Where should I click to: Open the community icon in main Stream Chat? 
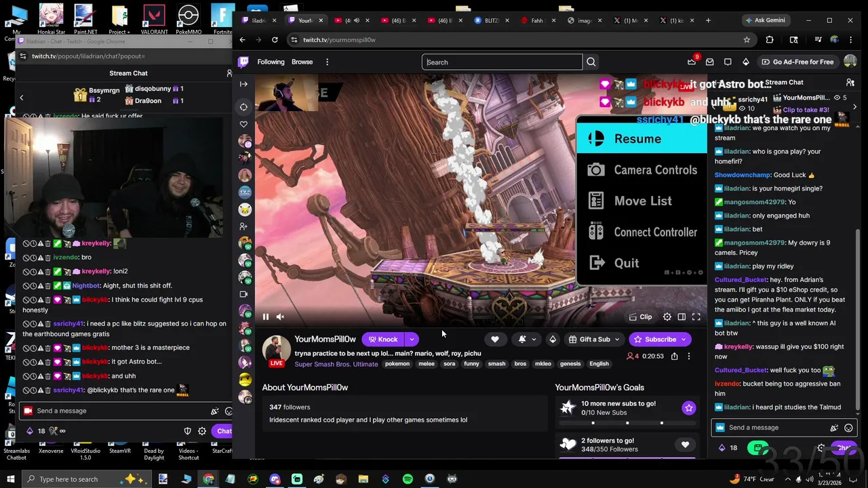(850, 82)
